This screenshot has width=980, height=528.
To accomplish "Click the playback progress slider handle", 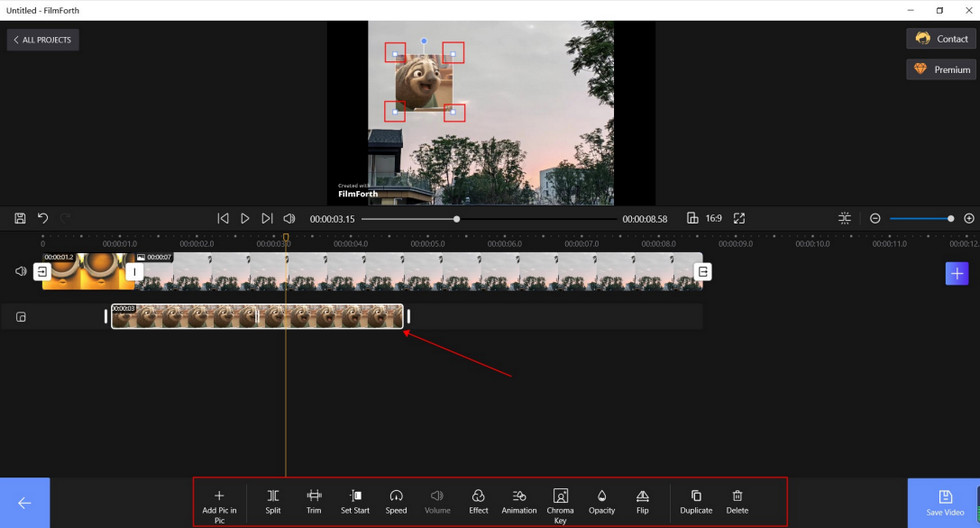I will [457, 219].
